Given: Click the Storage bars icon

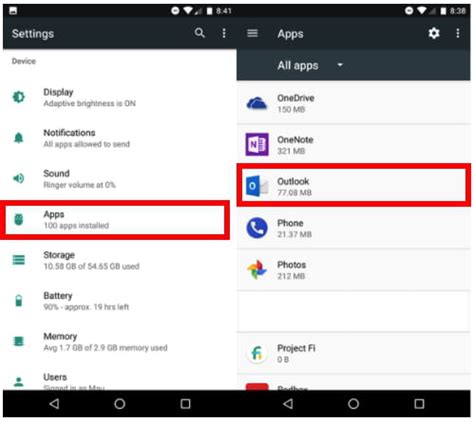Looking at the screenshot, I should [x=19, y=260].
